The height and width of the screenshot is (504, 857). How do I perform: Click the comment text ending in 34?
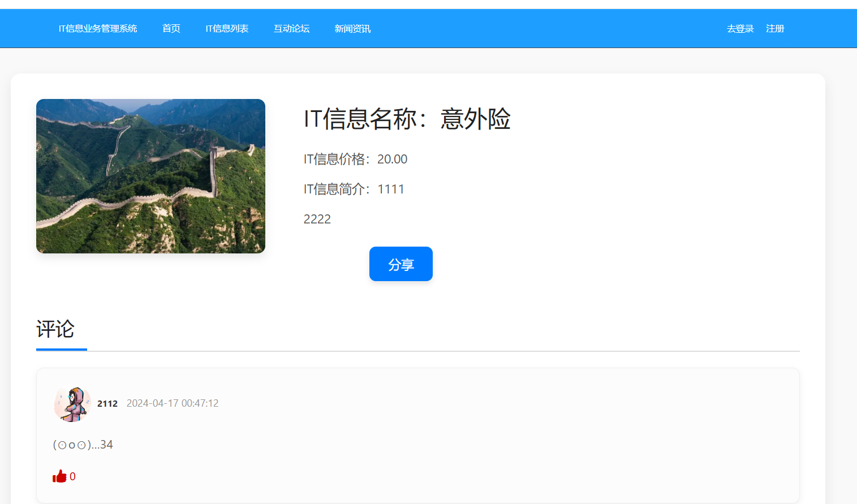tap(83, 445)
